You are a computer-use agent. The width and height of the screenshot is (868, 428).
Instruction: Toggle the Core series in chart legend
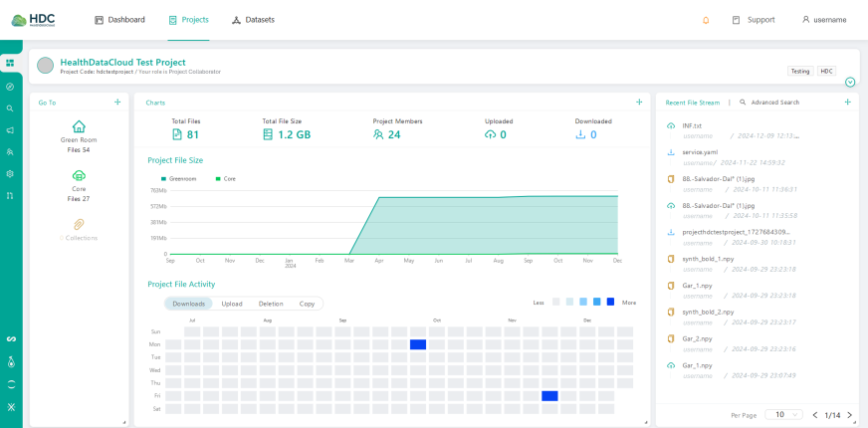(226, 179)
